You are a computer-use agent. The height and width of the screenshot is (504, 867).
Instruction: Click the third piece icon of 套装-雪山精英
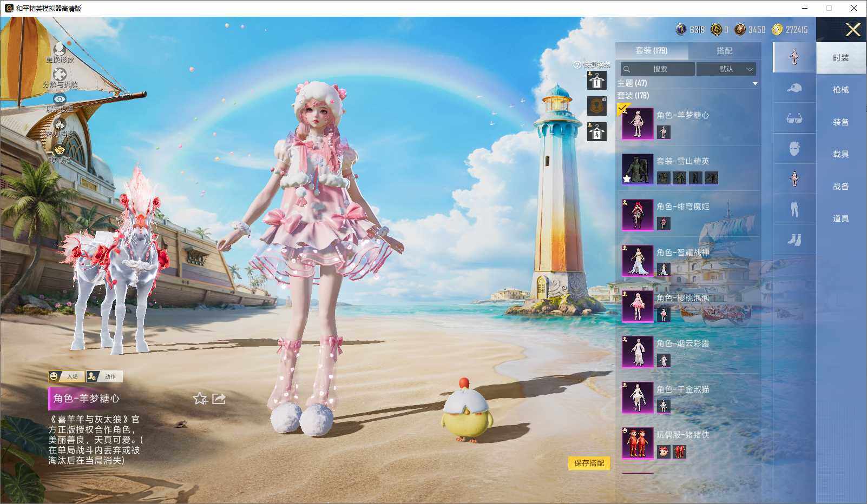pyautogui.click(x=695, y=178)
